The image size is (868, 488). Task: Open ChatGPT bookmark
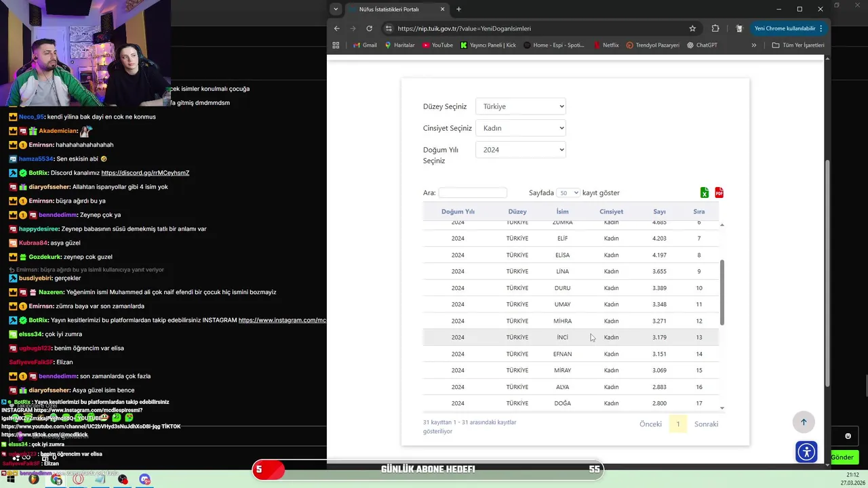point(702,45)
